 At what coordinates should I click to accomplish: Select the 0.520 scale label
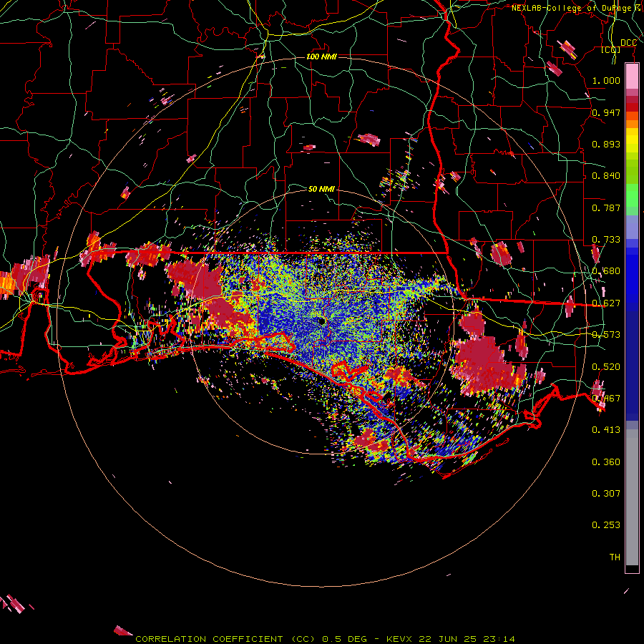[606, 367]
